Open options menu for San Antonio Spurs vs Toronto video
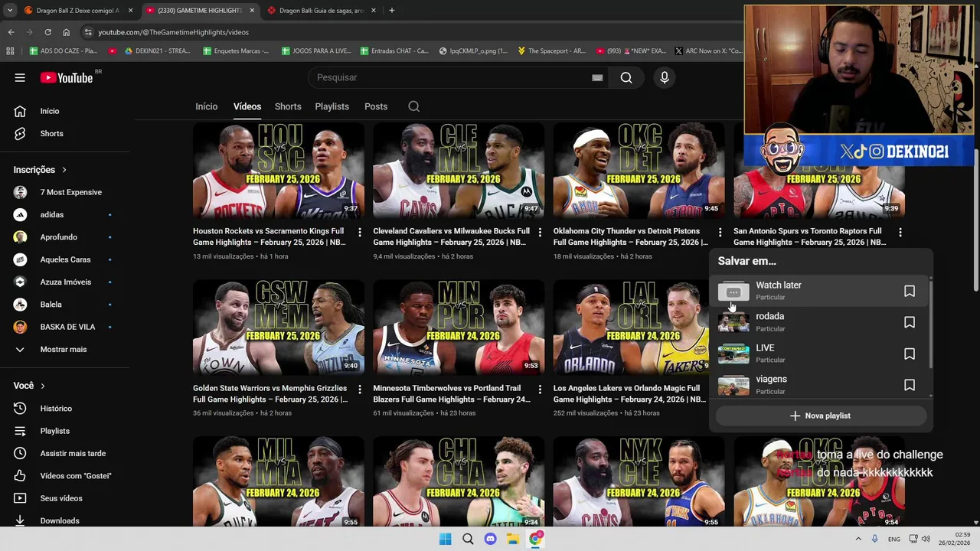The width and height of the screenshot is (980, 551). tap(900, 232)
